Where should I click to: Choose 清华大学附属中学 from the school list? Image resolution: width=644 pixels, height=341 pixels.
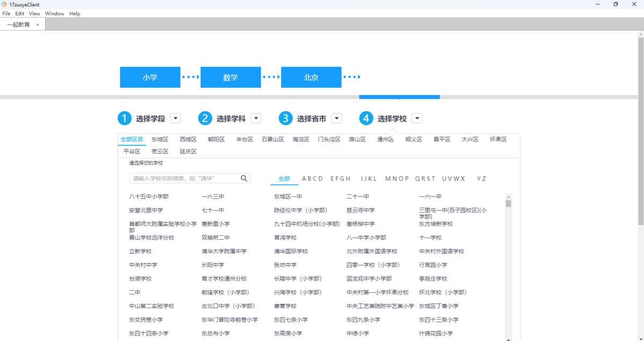click(224, 251)
